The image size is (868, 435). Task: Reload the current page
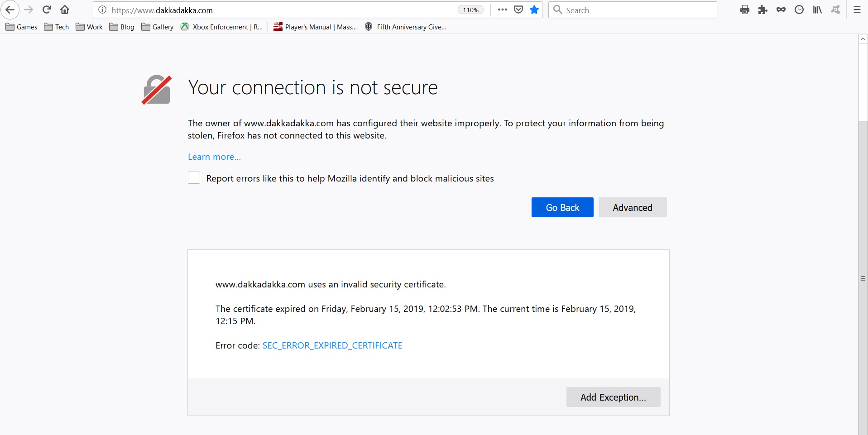click(x=47, y=10)
